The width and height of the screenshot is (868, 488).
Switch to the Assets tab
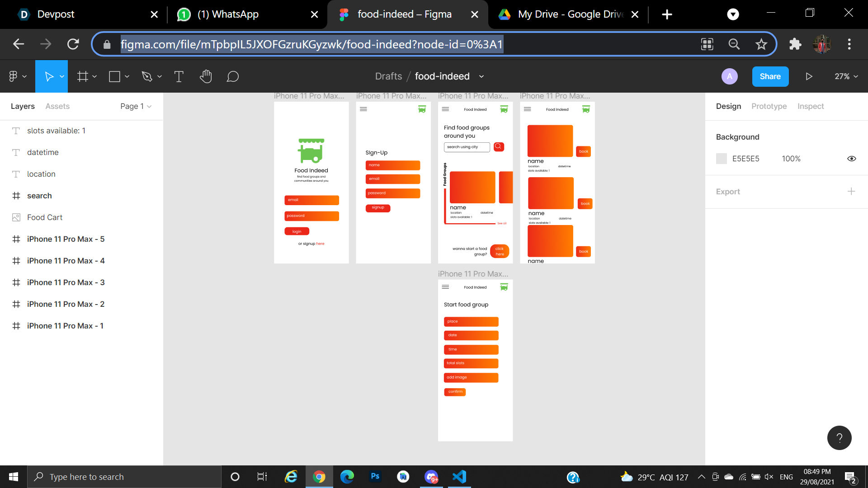point(57,106)
